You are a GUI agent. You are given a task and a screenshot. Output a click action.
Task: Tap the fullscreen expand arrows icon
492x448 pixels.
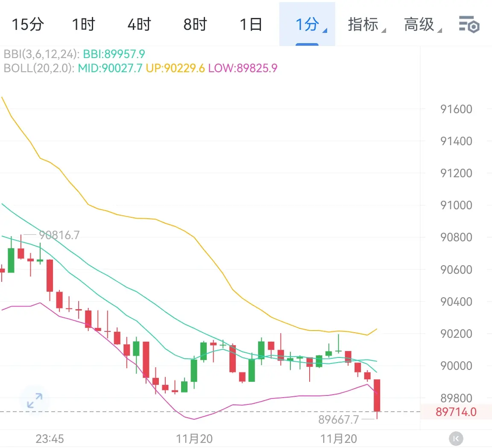[35, 400]
